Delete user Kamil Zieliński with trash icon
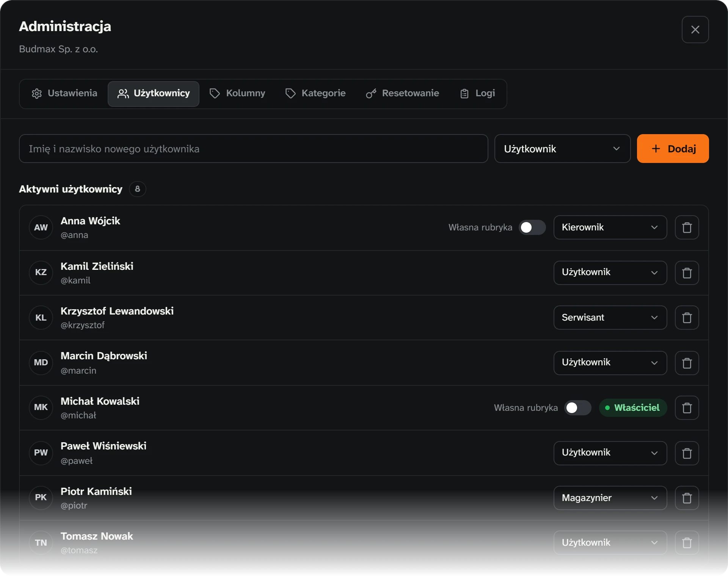This screenshot has width=728, height=576. pos(687,272)
